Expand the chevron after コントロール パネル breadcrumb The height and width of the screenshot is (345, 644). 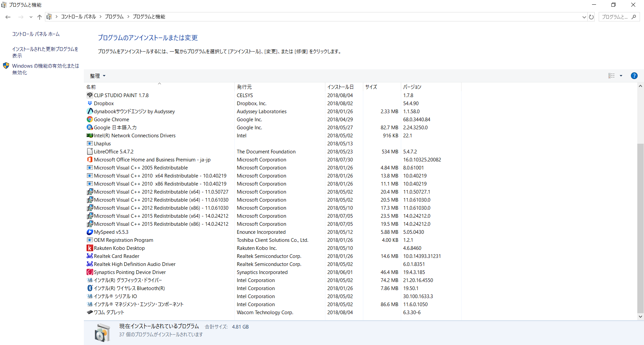click(100, 17)
